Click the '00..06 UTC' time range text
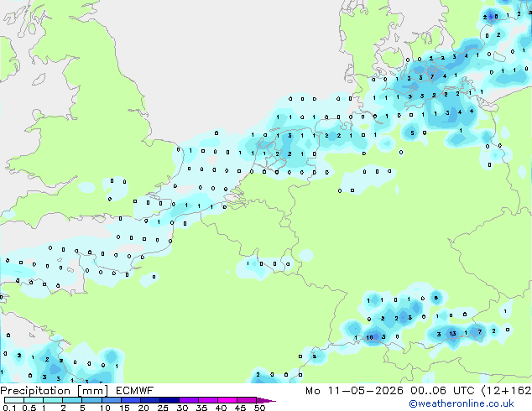Image resolution: width=532 pixels, height=411 pixels. (442, 391)
